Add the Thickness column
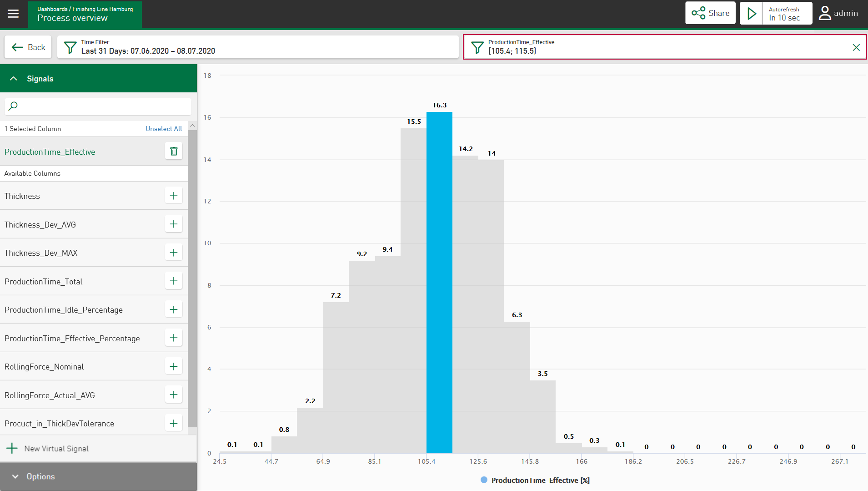868x491 pixels. (x=174, y=196)
